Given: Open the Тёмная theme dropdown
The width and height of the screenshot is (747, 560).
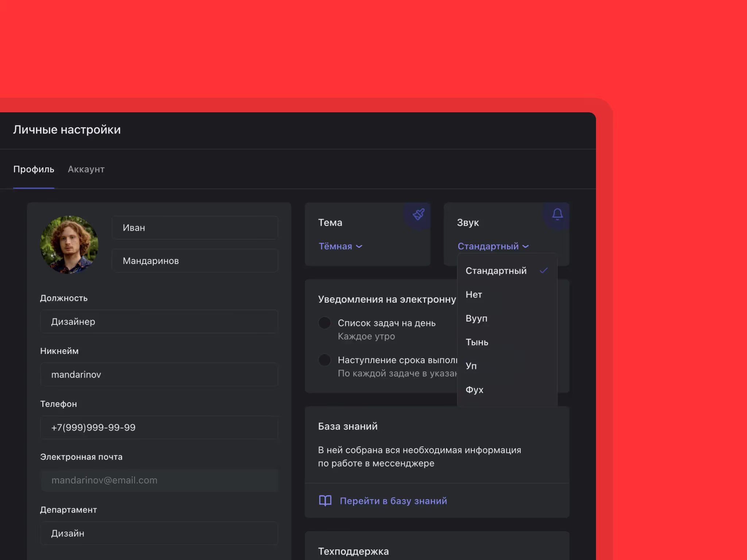Looking at the screenshot, I should coord(340,246).
